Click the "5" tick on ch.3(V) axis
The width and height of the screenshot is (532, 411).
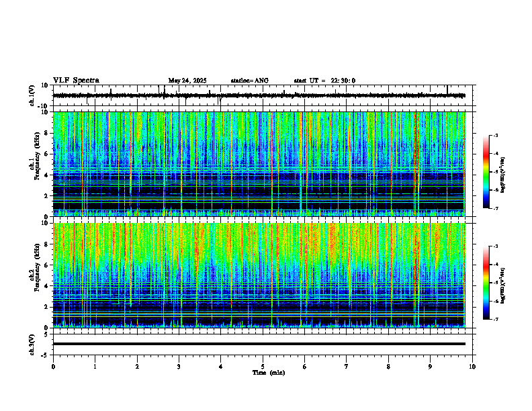[47, 334]
